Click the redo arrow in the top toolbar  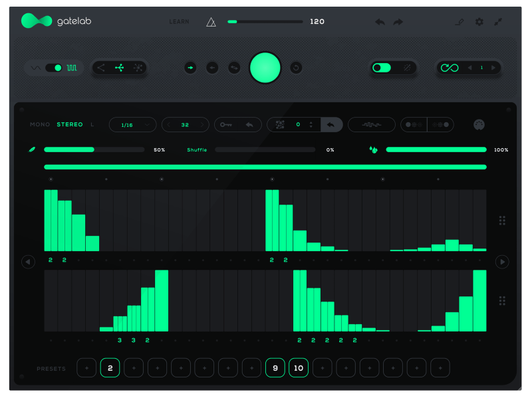(398, 22)
